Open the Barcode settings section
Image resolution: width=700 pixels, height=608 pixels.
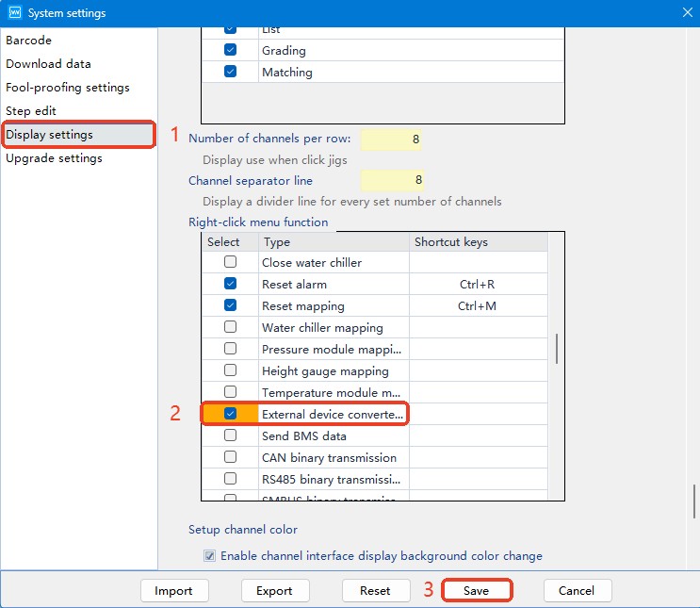(29, 41)
